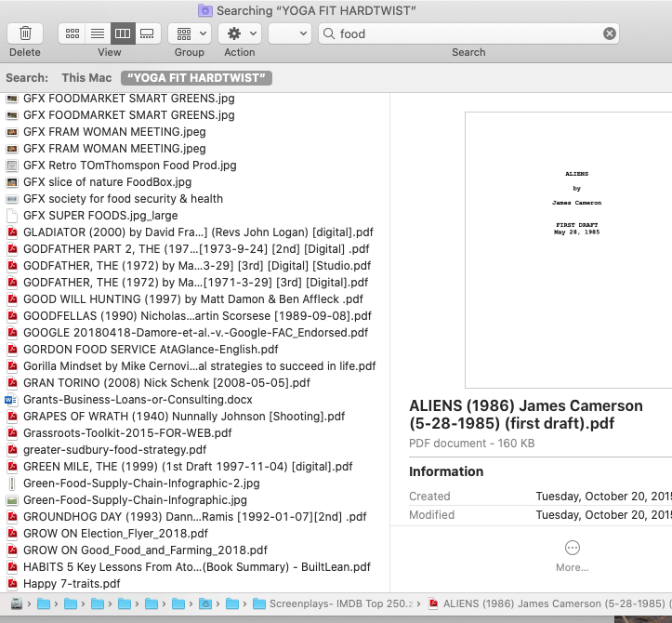The width and height of the screenshot is (672, 623).
Task: Select GFX SUPER FOODS.jpg_large file
Action: tap(100, 215)
